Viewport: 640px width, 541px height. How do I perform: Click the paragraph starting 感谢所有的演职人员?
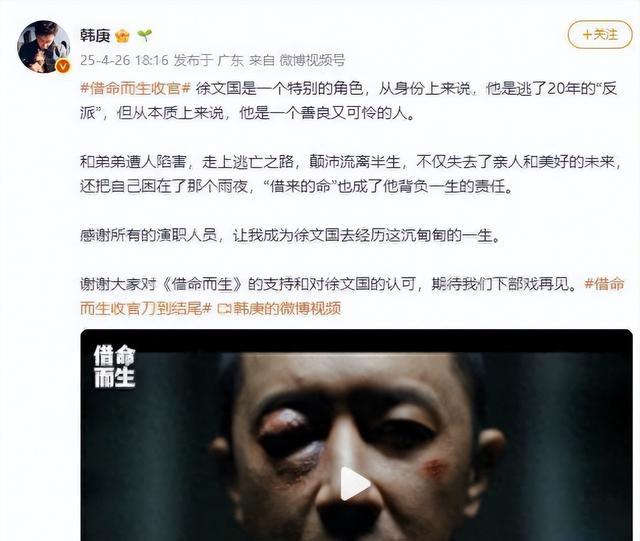(x=290, y=236)
